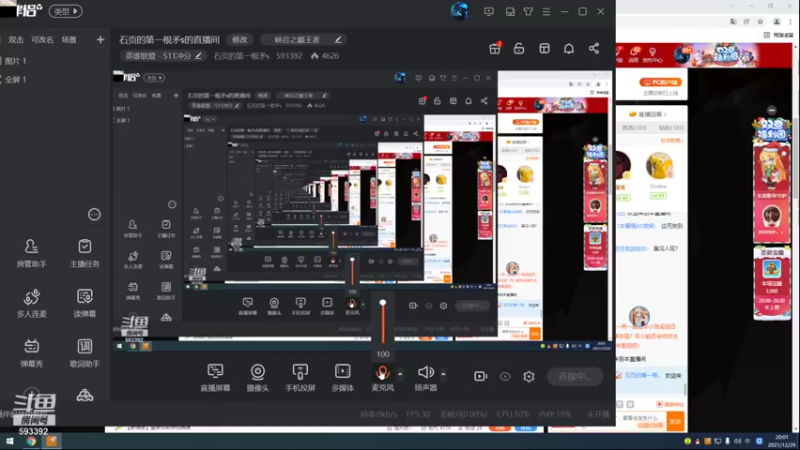The width and height of the screenshot is (800, 450).
Task: Open the streaming settings gear
Action: click(529, 377)
